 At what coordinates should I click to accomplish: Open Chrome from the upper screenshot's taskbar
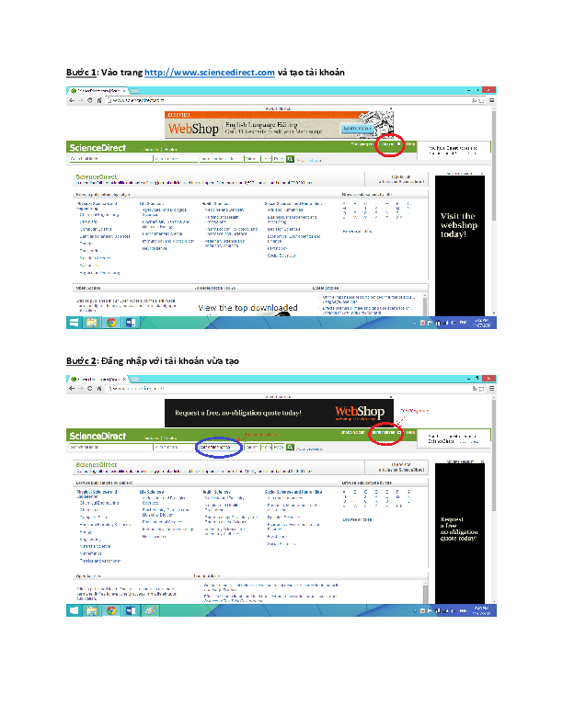[111, 323]
